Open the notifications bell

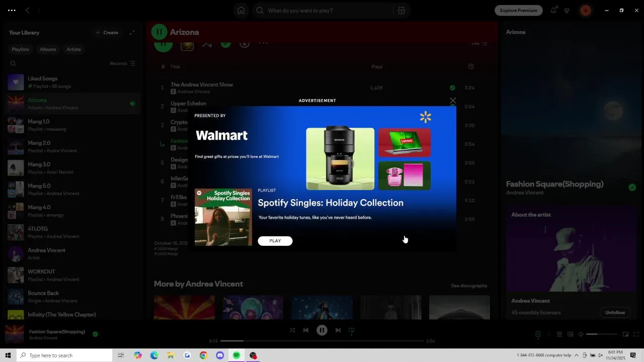click(553, 11)
